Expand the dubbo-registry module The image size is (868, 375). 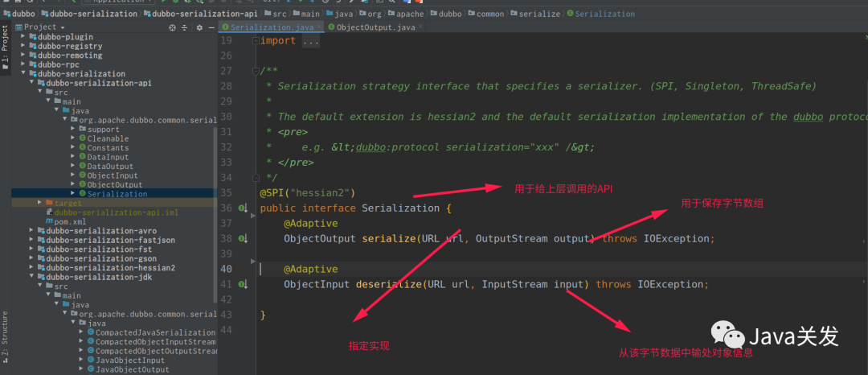tap(23, 46)
